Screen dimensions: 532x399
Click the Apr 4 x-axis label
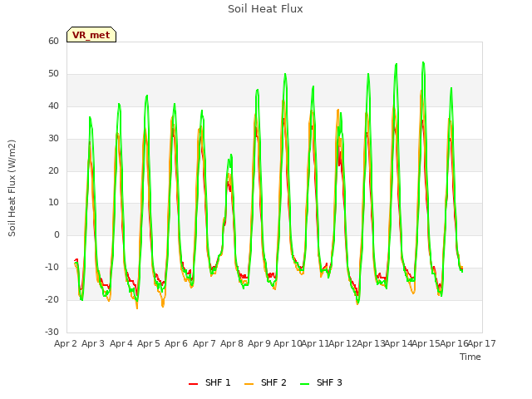tap(121, 343)
